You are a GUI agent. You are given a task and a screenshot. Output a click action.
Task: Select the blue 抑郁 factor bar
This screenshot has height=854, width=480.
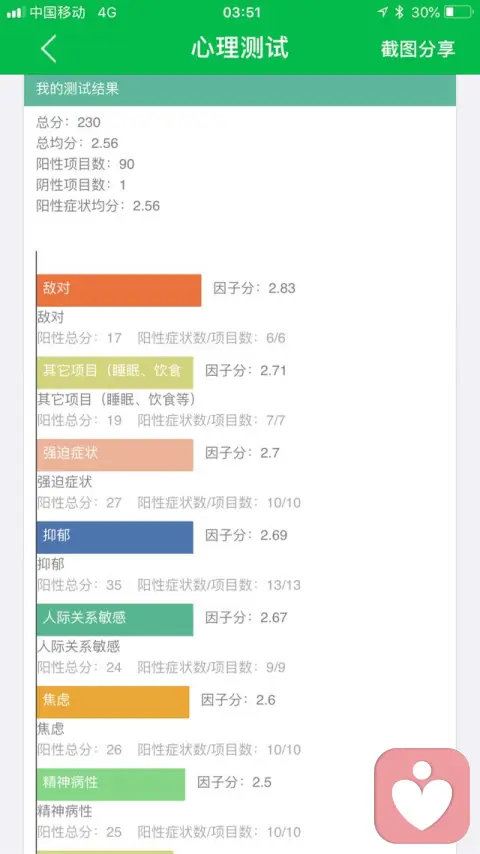(115, 537)
